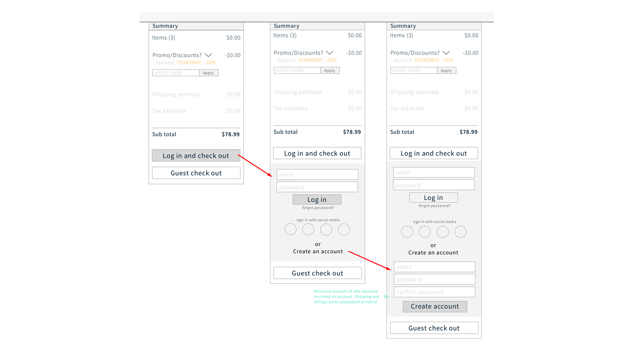Select the third social media sign-in icon
Screen dimensions: 644x362
click(326, 229)
